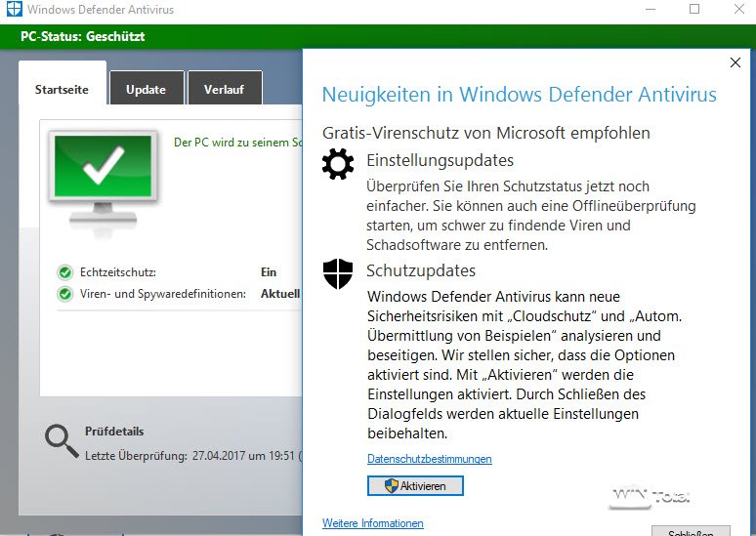Switch to the Verlauf tab
Viewport: 756px width, 536px height.
coord(225,88)
